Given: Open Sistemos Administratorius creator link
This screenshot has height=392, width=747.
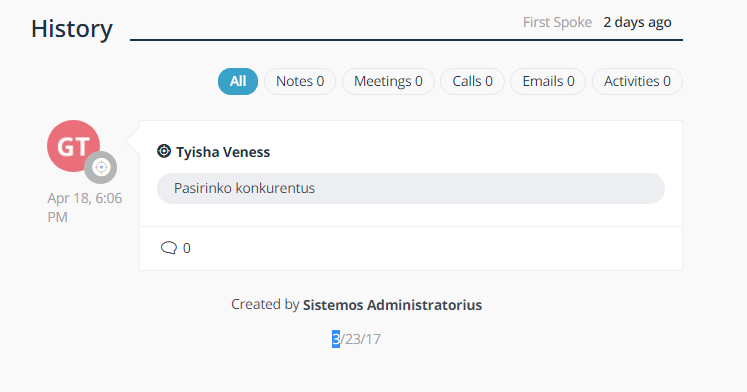Looking at the screenshot, I should (x=393, y=305).
